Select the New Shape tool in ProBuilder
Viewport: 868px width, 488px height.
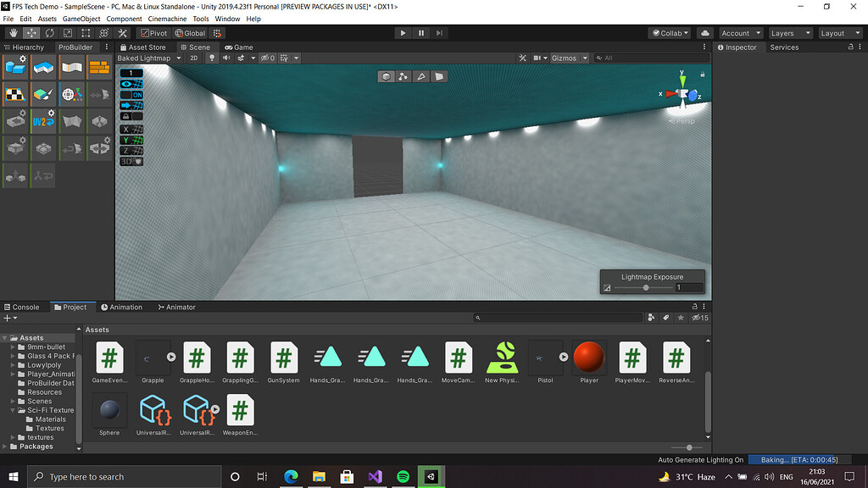15,66
